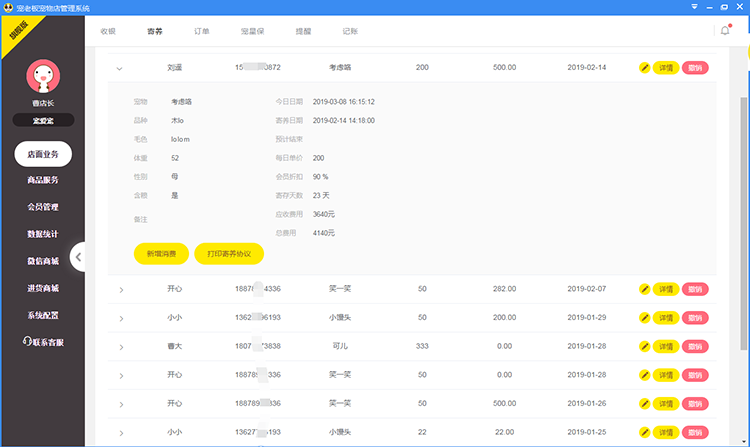Click the pencil edit icon for 刘遥's row
Screen dimensions: 750x447
[645, 68]
